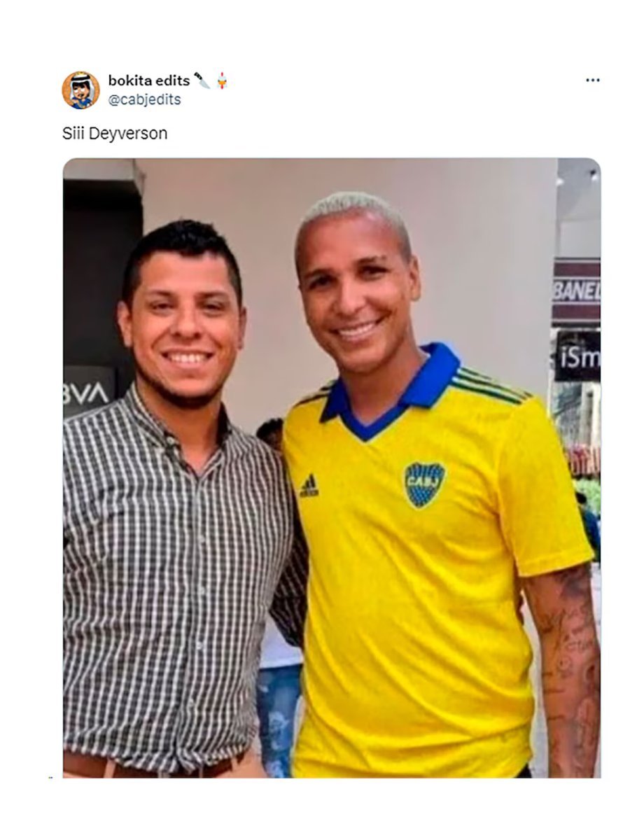Image resolution: width=630 pixels, height=840 pixels.
Task: Open the bokita edits profile avatar
Action: [x=81, y=90]
